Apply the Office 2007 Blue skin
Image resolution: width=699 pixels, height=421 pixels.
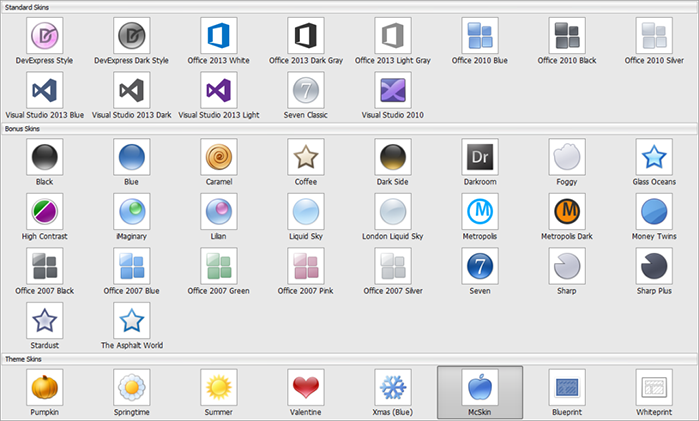132,266
